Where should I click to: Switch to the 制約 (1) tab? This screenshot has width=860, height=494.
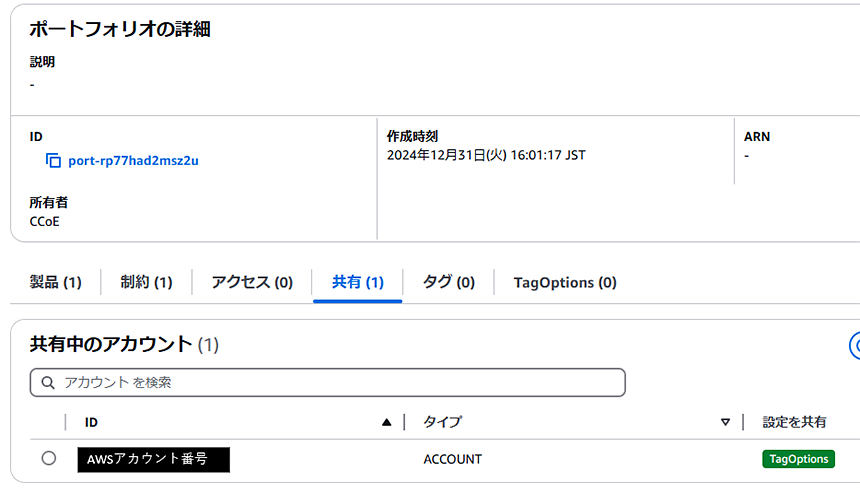[146, 282]
